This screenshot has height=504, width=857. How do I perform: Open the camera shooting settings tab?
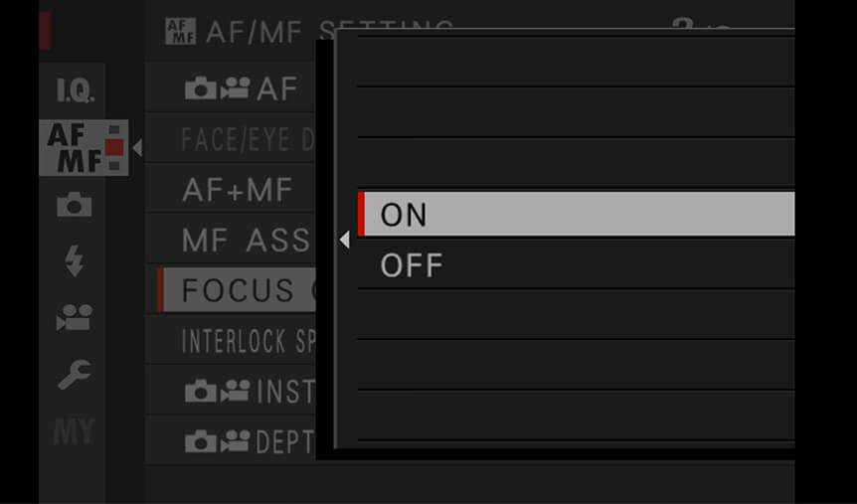click(x=75, y=204)
